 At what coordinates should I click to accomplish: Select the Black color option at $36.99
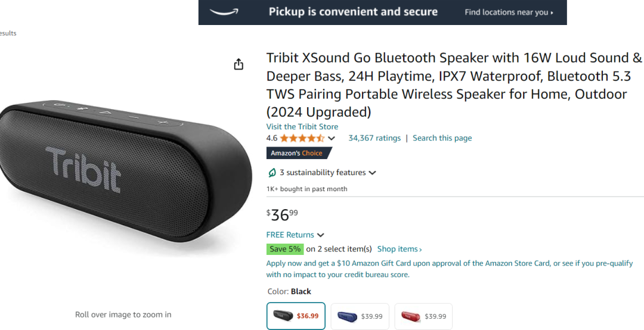click(x=296, y=316)
